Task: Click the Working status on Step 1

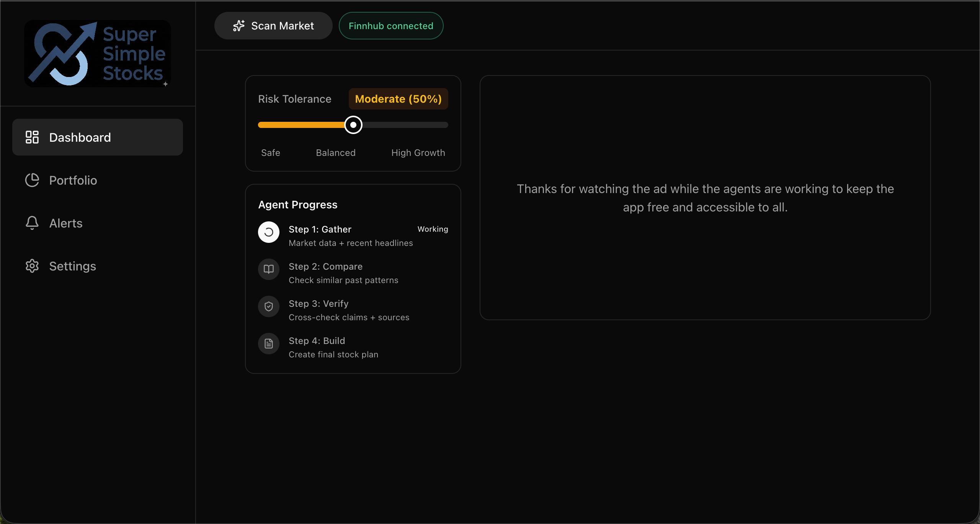Action: pyautogui.click(x=433, y=229)
